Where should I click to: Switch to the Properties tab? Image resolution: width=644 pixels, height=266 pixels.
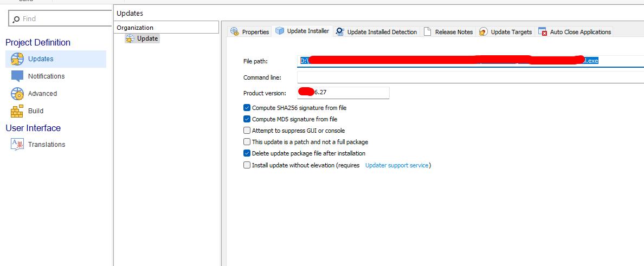[250, 32]
